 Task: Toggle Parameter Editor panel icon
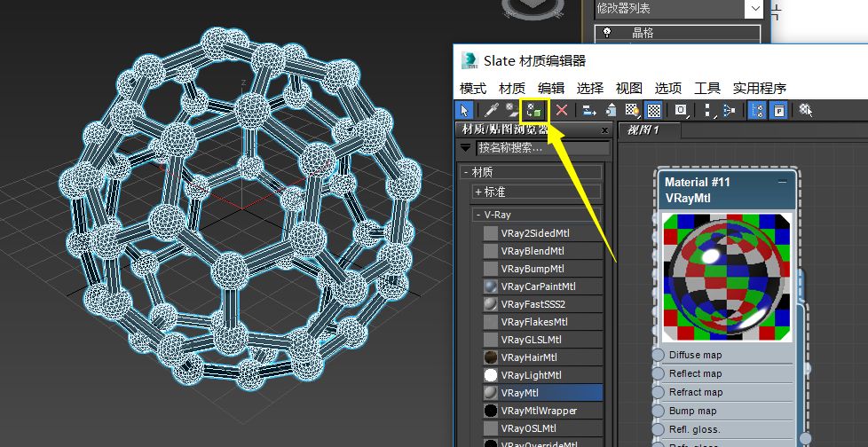[x=778, y=110]
